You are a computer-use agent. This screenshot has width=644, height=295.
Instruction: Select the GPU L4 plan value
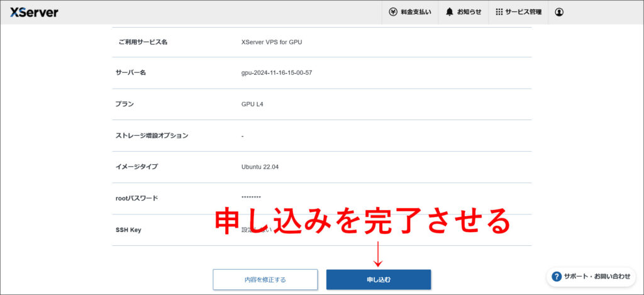point(252,104)
